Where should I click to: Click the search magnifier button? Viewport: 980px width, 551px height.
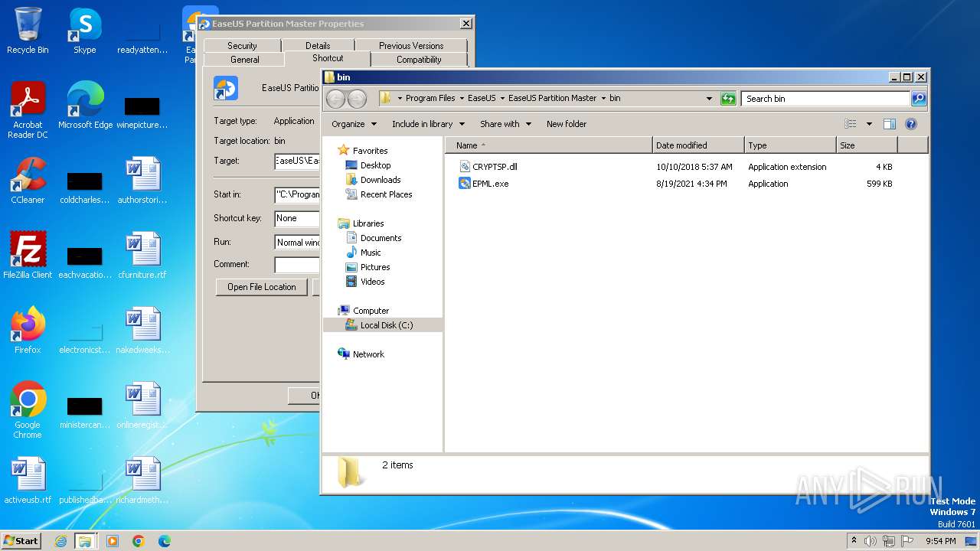coord(919,99)
